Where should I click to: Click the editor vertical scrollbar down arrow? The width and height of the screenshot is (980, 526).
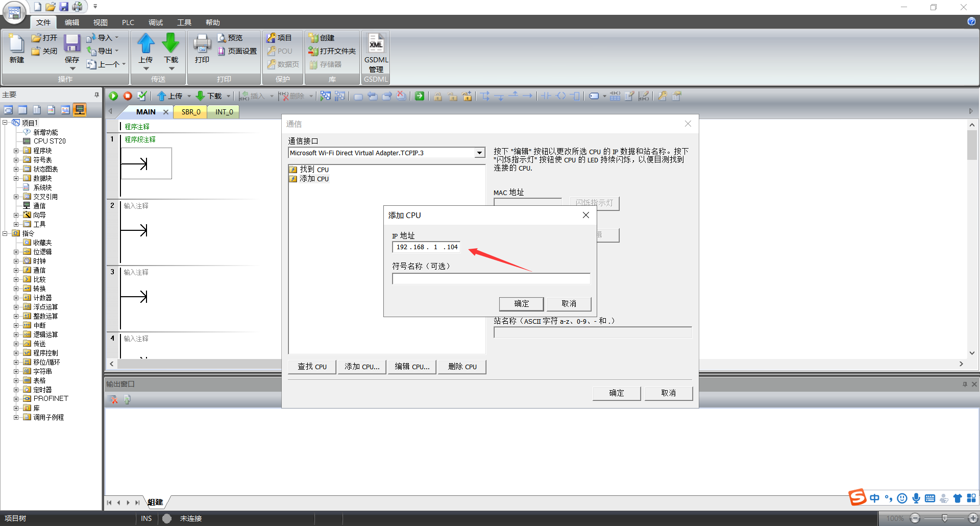click(x=972, y=353)
